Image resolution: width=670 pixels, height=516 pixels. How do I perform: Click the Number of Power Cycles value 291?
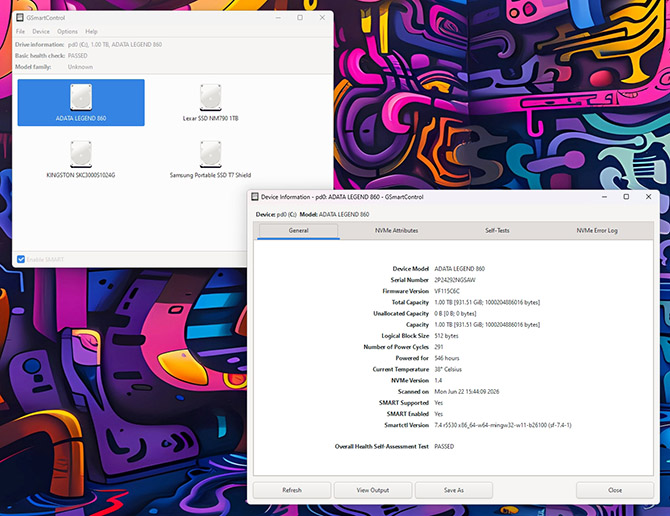(439, 347)
